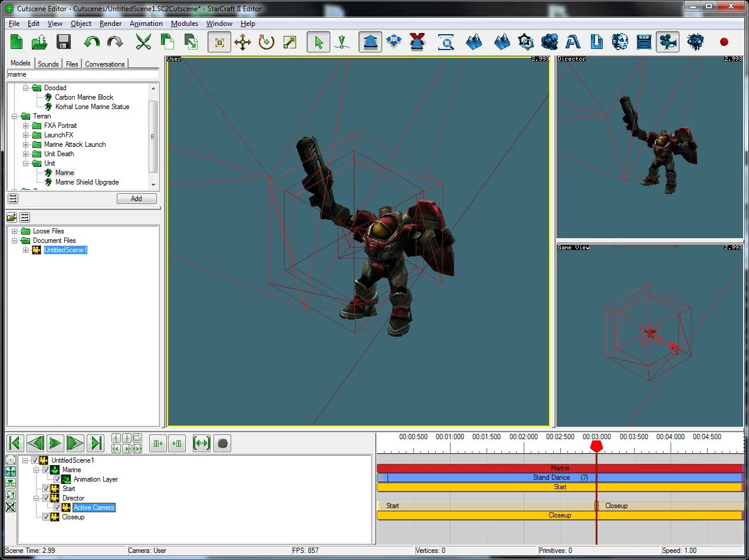Collapse the Doodad folder in the models tree
The image size is (749, 560).
pyautogui.click(x=26, y=88)
